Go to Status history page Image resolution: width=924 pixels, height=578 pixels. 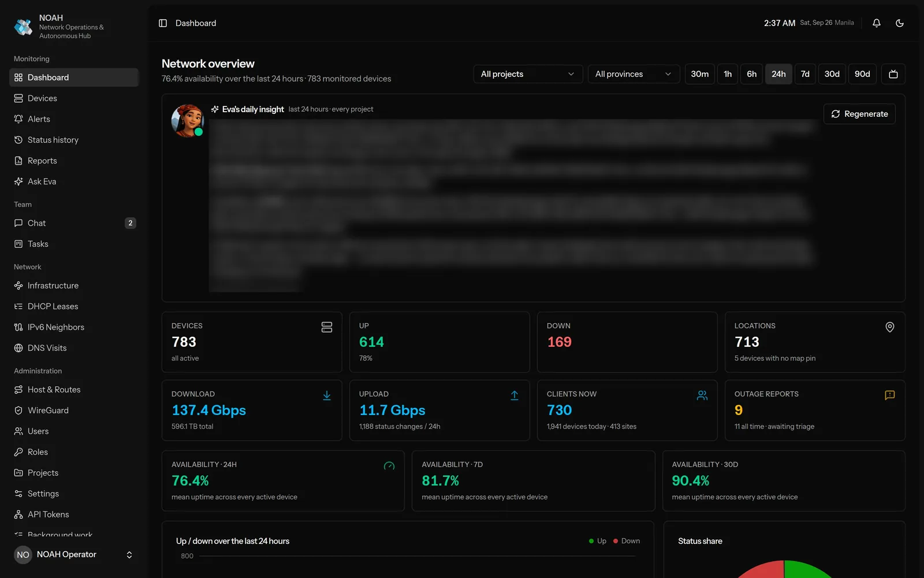[x=74, y=140]
